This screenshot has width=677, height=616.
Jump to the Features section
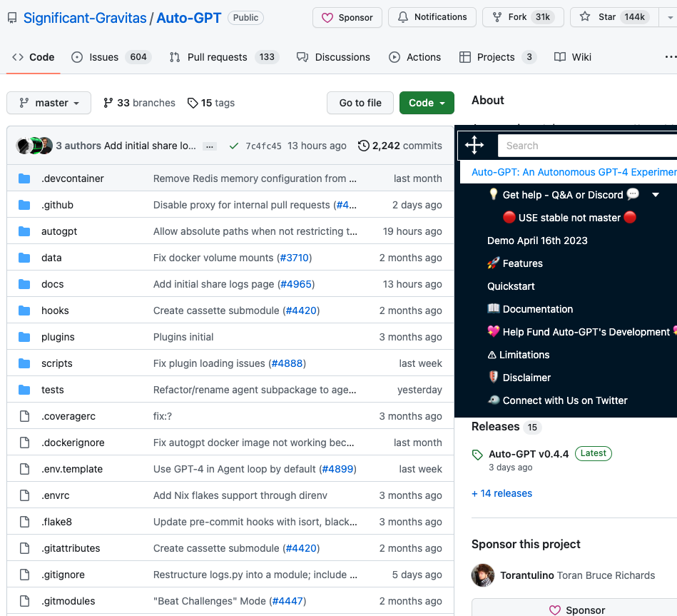[x=514, y=263]
